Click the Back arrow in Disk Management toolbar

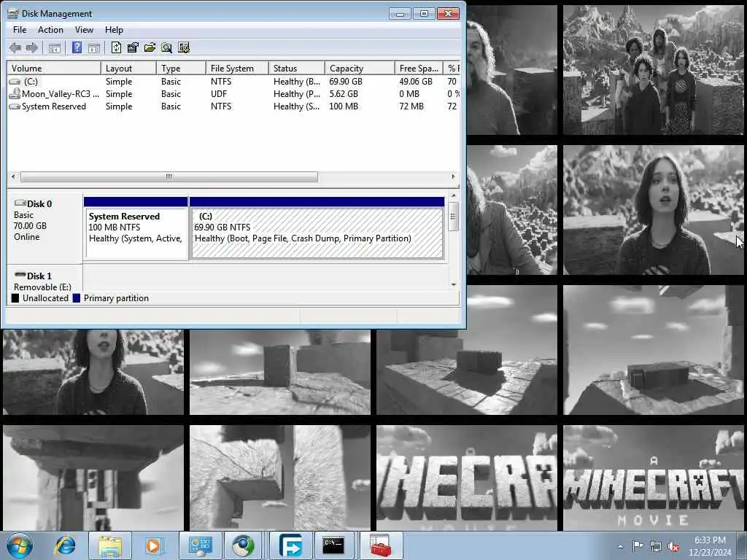15,47
